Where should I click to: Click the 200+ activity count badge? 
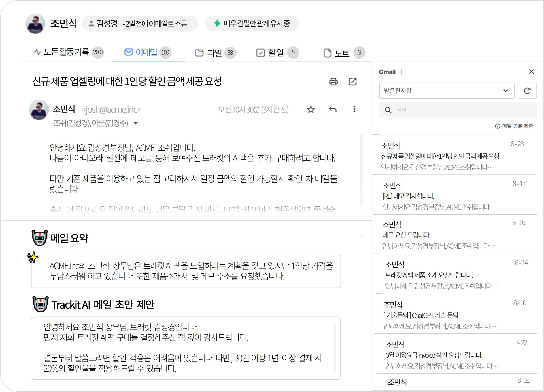pos(98,52)
